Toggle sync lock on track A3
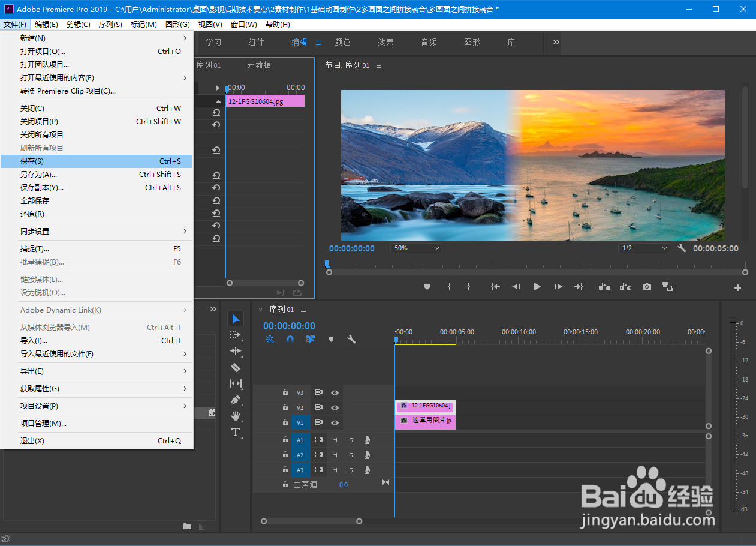 (319, 470)
